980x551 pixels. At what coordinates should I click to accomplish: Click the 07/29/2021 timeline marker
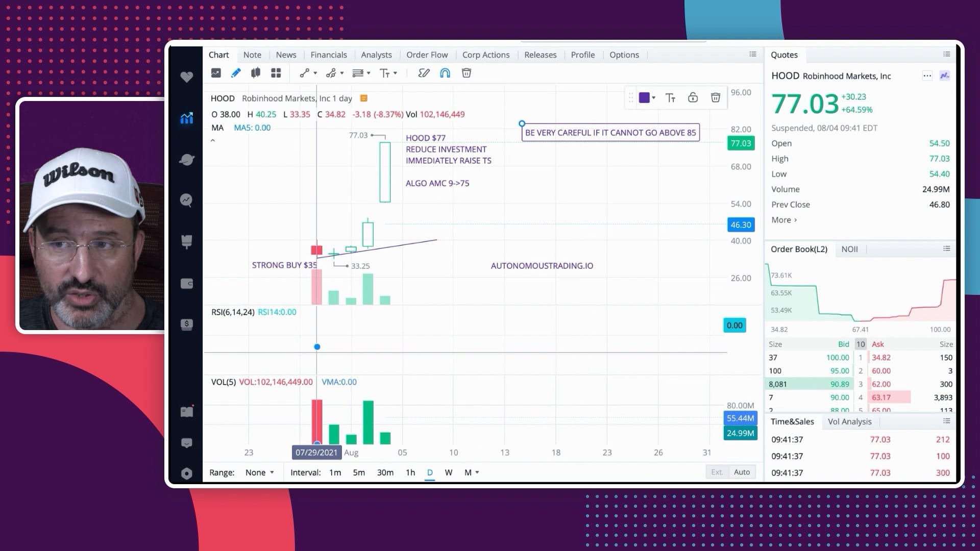pos(315,452)
